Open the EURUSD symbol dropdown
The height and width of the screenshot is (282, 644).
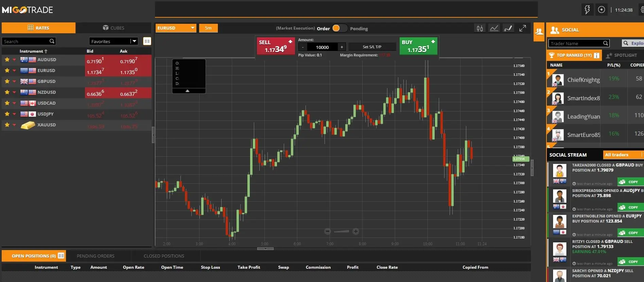pos(176,28)
